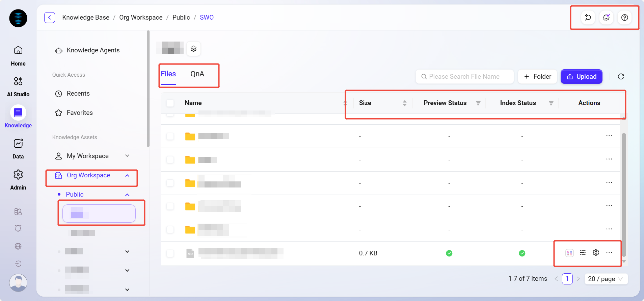The width and height of the screenshot is (644, 301).
Task: Open knowledge base settings gear icon
Action: click(x=193, y=49)
